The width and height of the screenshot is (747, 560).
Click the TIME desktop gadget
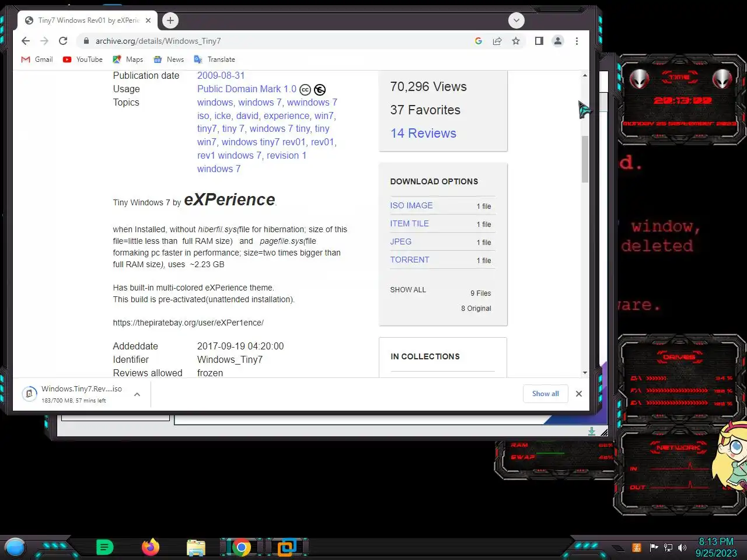click(681, 100)
